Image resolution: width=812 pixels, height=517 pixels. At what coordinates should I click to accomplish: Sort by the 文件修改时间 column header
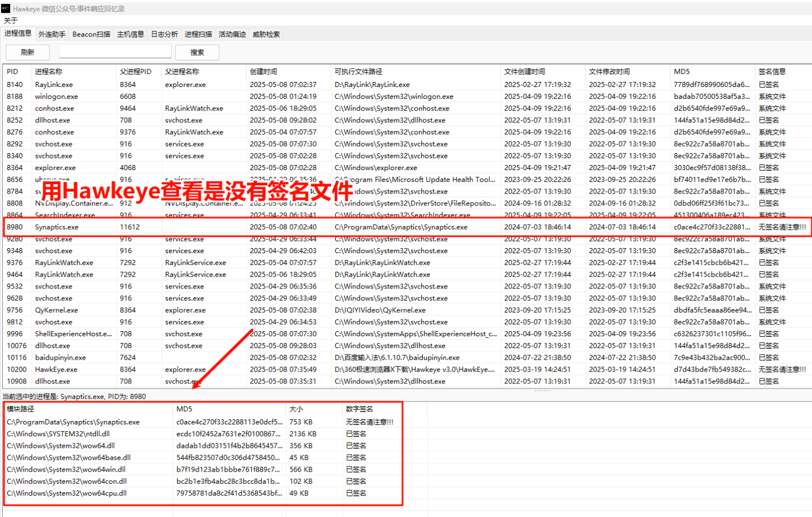(x=627, y=71)
